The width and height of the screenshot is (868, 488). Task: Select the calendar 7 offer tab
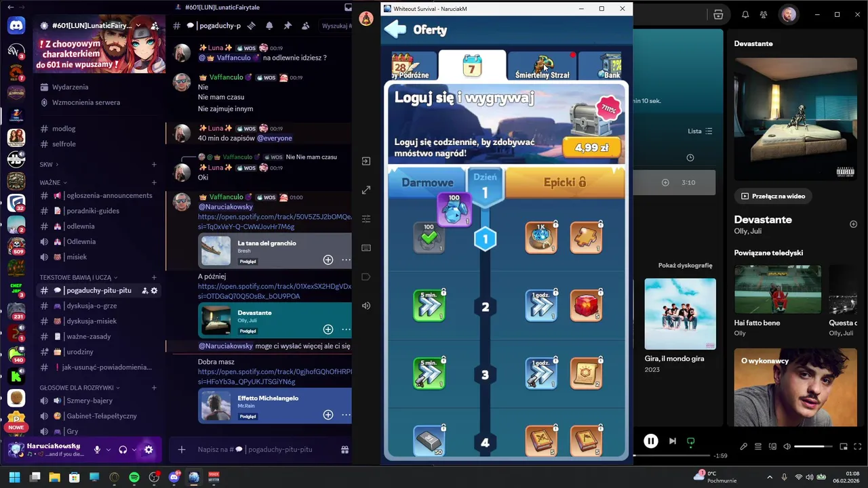pyautogui.click(x=472, y=66)
